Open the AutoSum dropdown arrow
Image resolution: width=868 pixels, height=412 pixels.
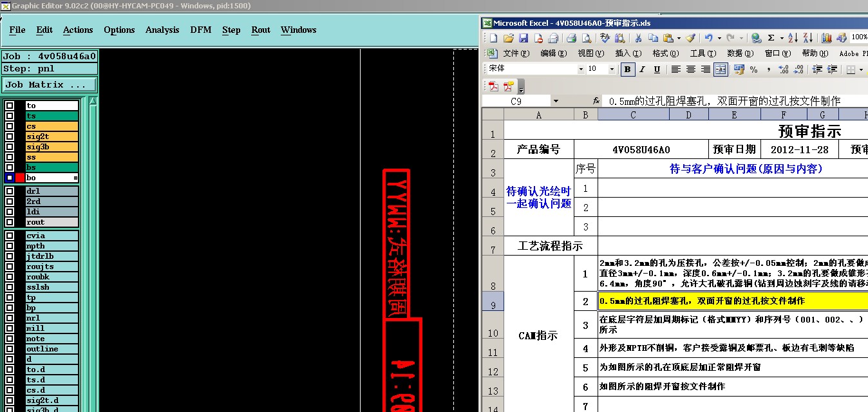[780, 38]
